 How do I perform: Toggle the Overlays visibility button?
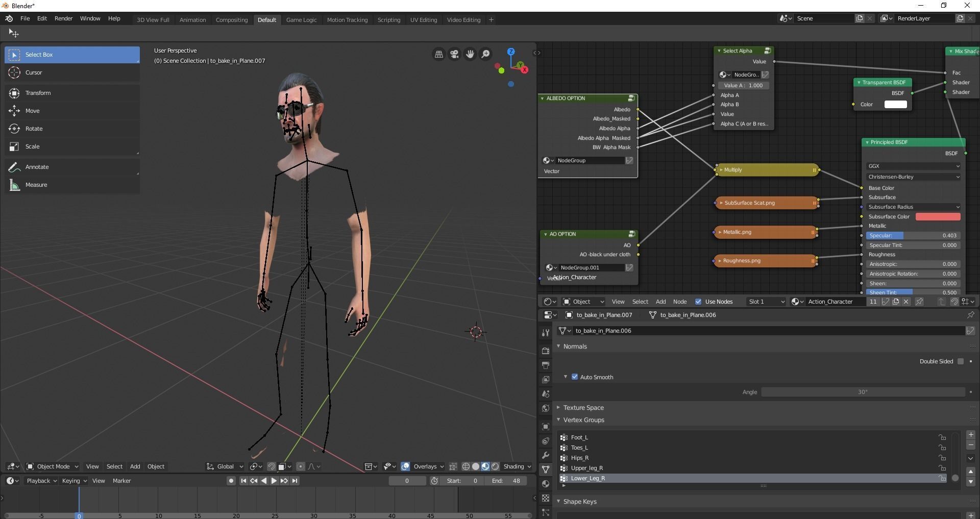(405, 466)
